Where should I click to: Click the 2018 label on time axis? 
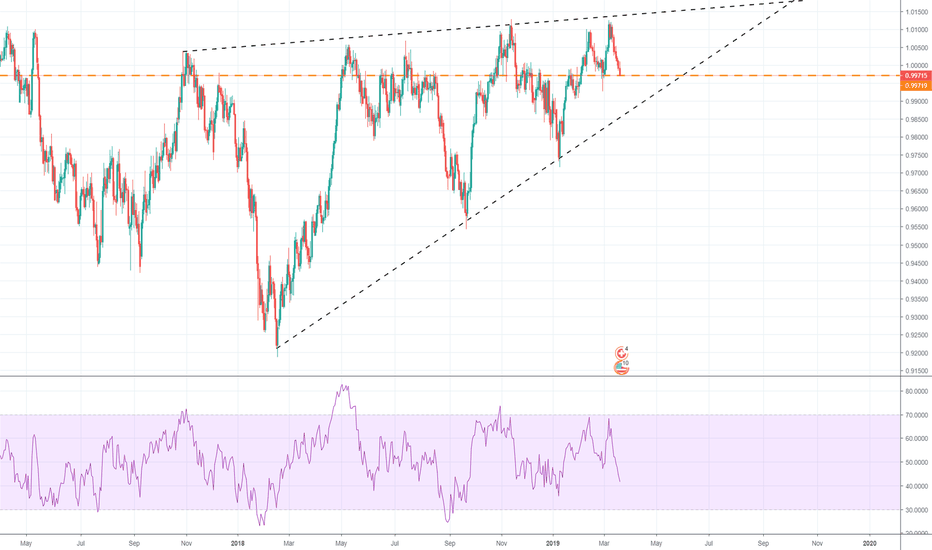(238, 543)
